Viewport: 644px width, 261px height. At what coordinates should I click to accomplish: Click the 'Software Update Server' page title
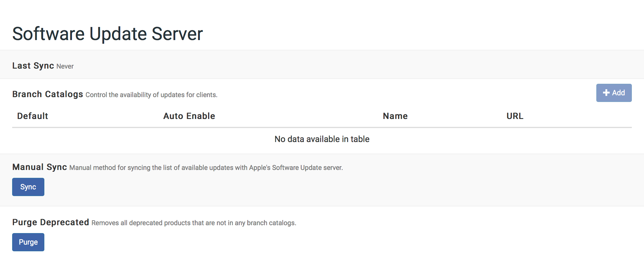108,34
